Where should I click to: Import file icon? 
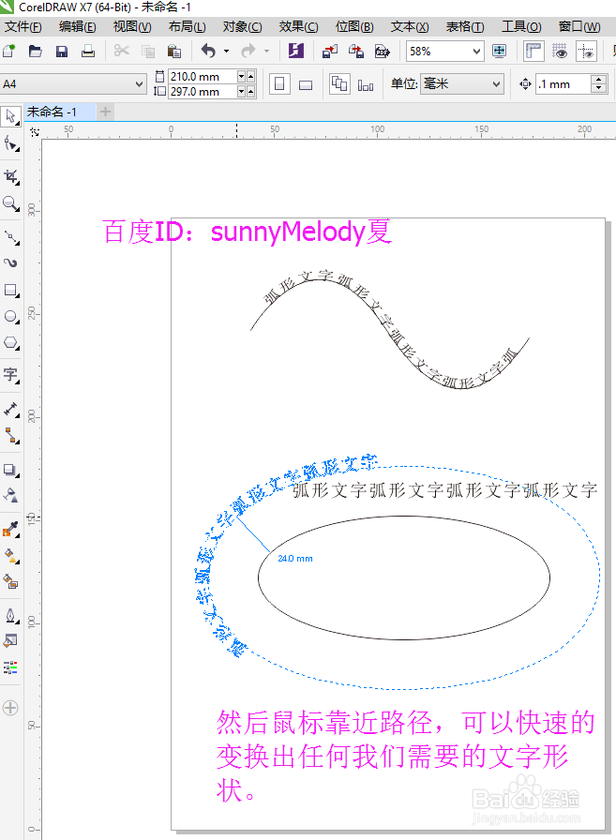point(329,52)
